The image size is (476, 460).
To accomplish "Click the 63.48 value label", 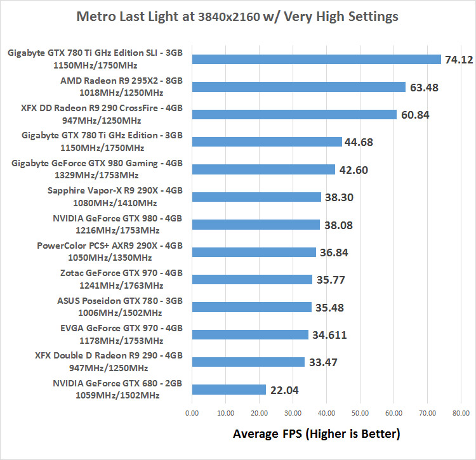I will click(x=424, y=88).
